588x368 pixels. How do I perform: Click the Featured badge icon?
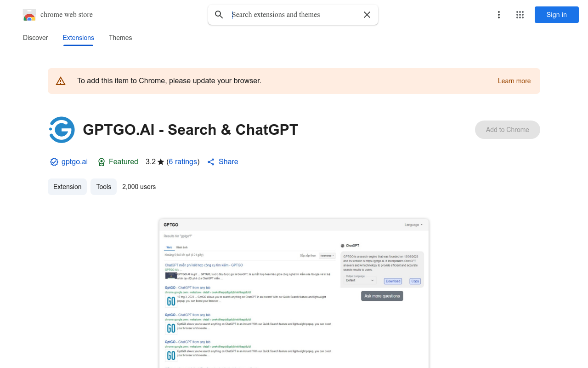click(102, 162)
